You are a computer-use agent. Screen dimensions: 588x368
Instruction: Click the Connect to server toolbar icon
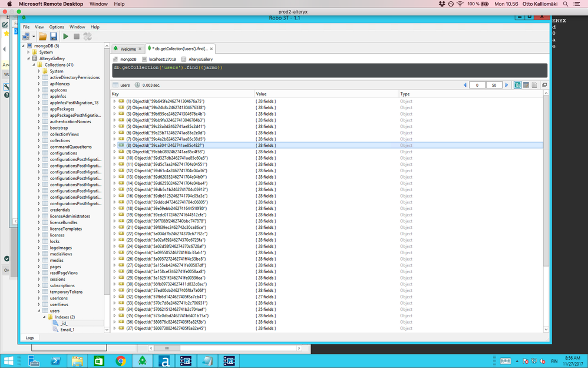pyautogui.click(x=26, y=37)
